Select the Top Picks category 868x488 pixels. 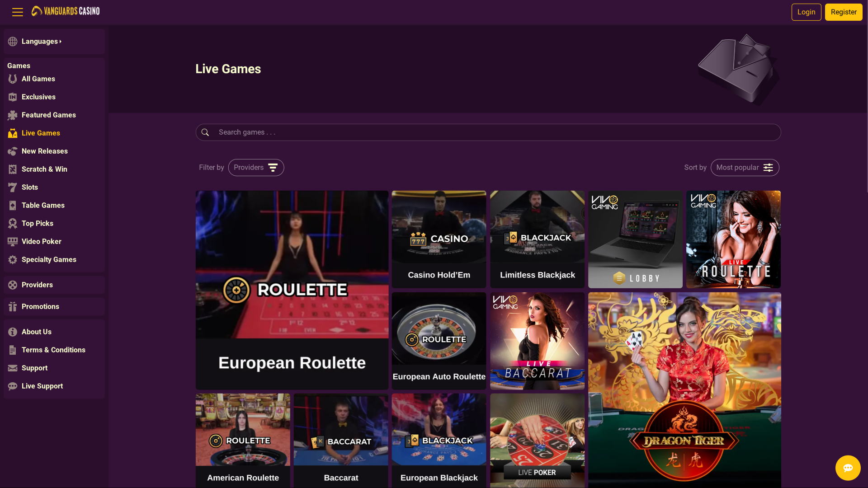point(37,223)
